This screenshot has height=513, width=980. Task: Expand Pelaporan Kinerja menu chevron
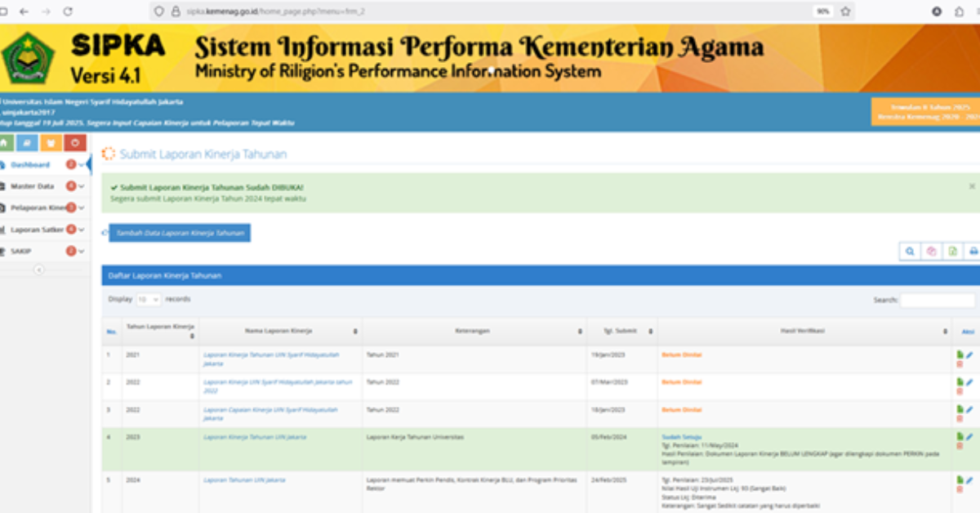[82, 207]
